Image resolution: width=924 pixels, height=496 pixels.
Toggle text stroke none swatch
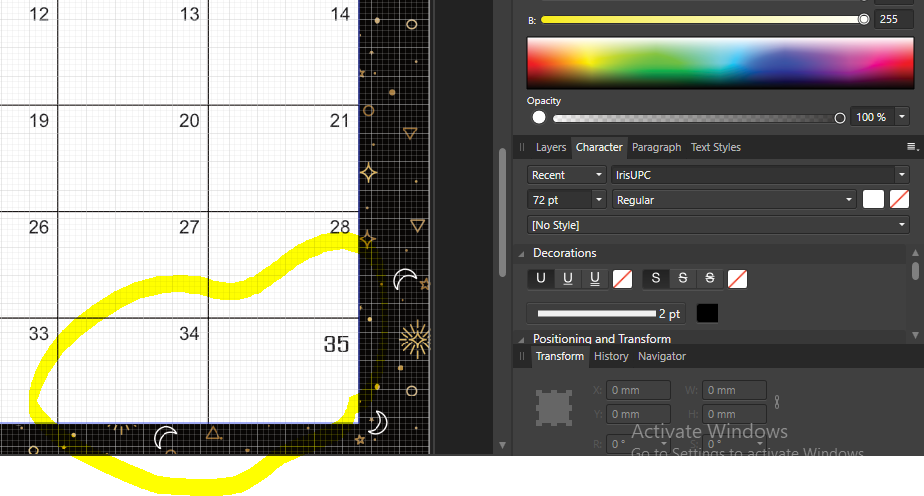tap(899, 200)
